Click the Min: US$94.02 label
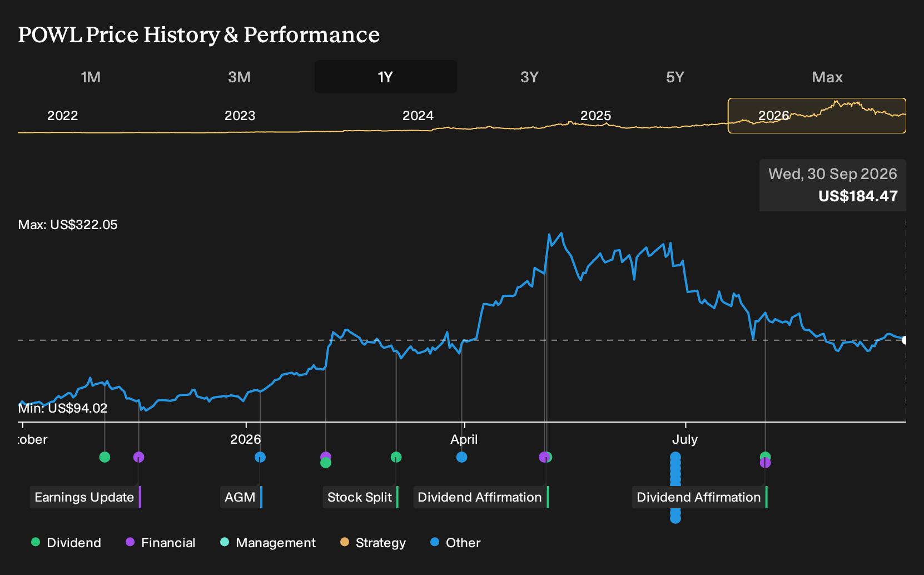 pos(63,408)
